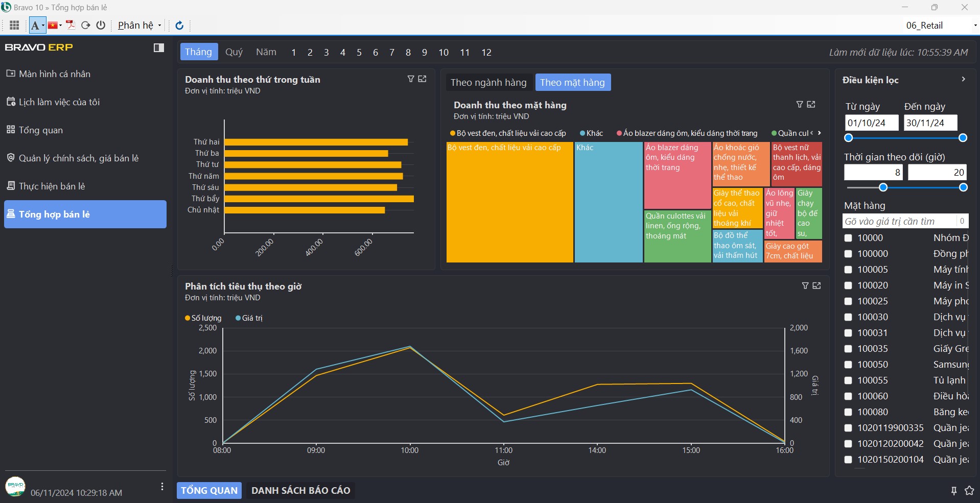Switch to Theo ngành hàng tab
Screen dimensions: 980x503
[488, 83]
